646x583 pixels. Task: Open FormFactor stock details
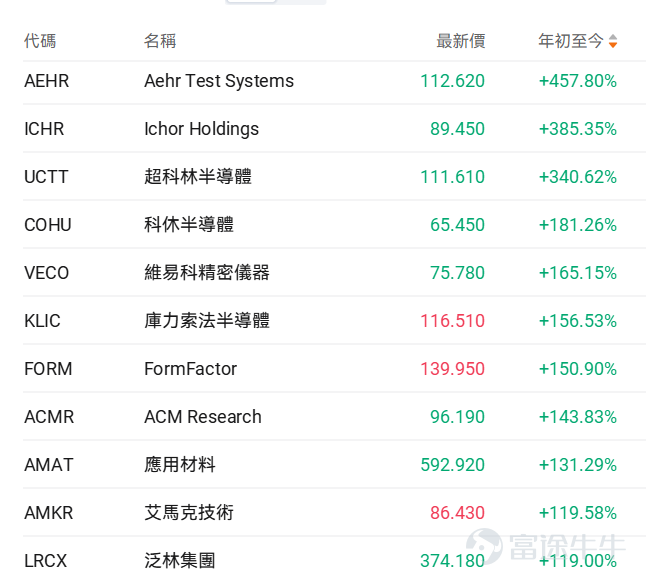tap(190, 369)
